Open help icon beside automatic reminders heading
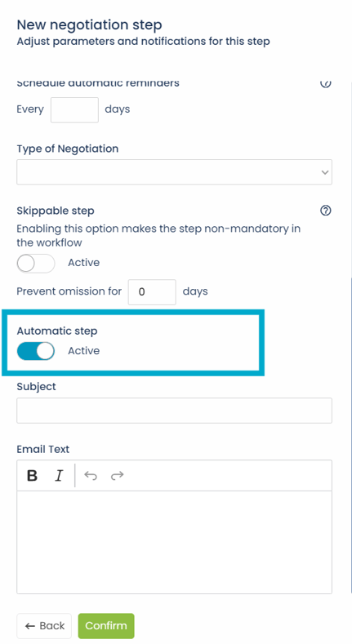352x644 pixels. (325, 83)
